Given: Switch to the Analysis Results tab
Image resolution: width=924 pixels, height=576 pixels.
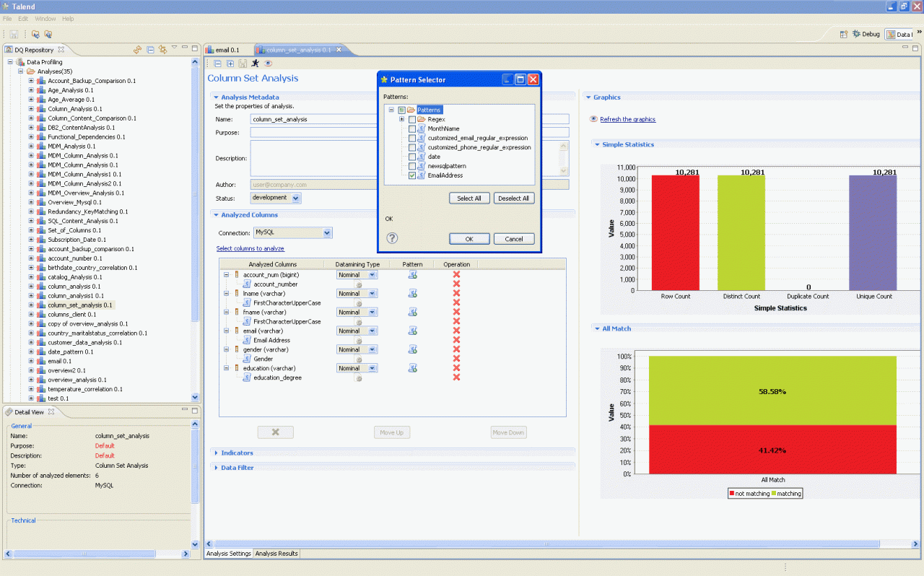Looking at the screenshot, I should pyautogui.click(x=276, y=554).
